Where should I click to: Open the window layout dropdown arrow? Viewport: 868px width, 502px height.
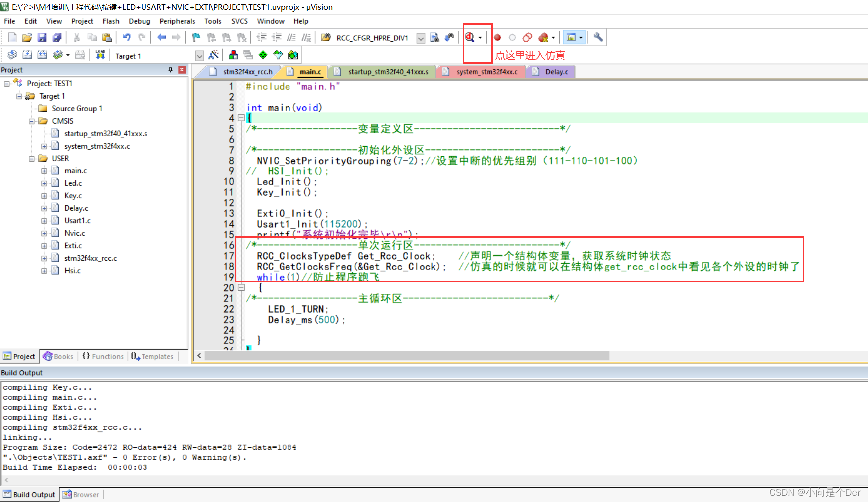point(581,38)
